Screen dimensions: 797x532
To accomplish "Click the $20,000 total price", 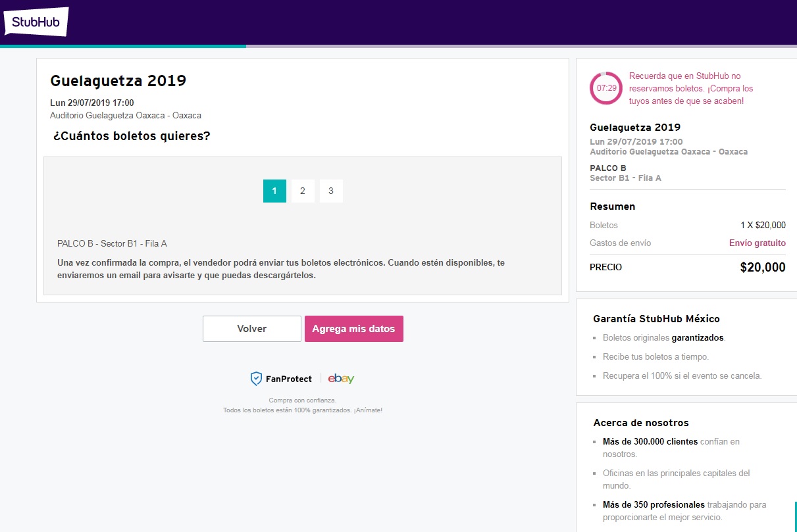I will [x=763, y=268].
